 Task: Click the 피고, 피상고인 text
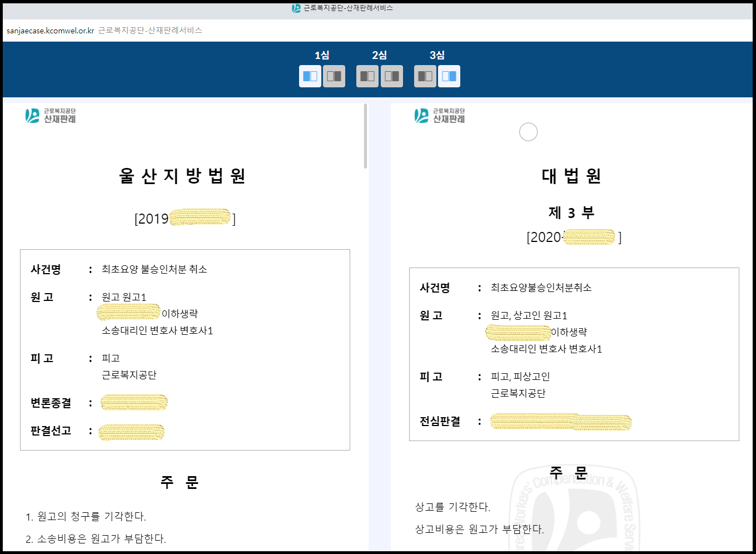[x=520, y=377]
